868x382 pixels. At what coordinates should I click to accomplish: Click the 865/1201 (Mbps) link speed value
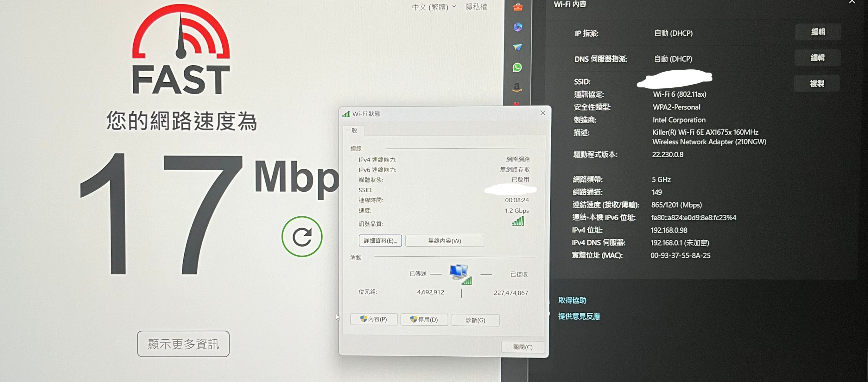pyautogui.click(x=676, y=205)
